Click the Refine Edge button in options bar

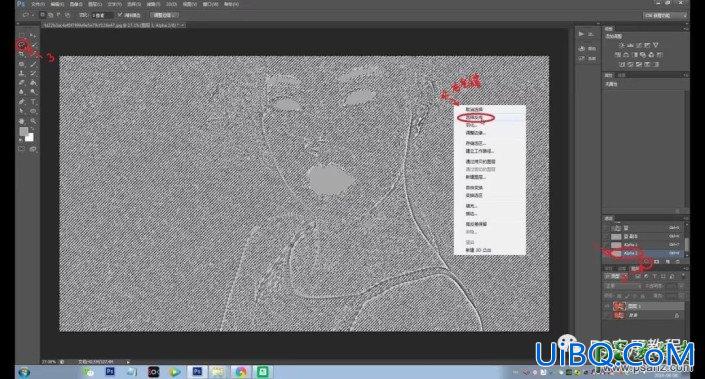click(x=164, y=15)
